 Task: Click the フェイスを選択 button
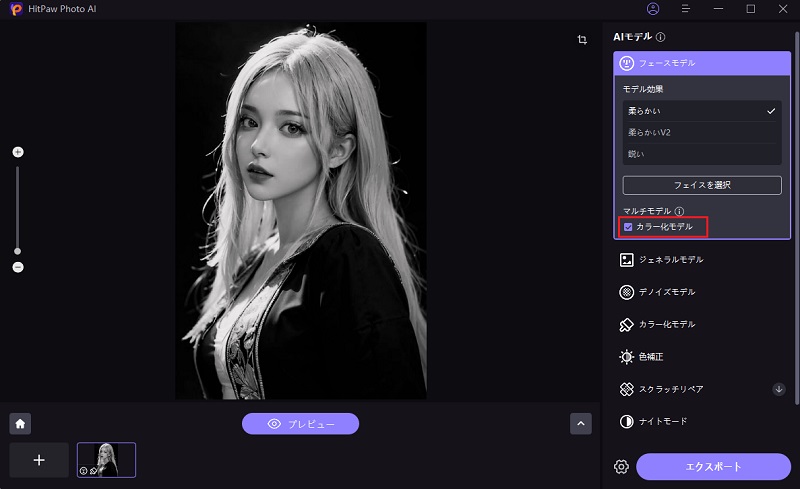tap(701, 185)
